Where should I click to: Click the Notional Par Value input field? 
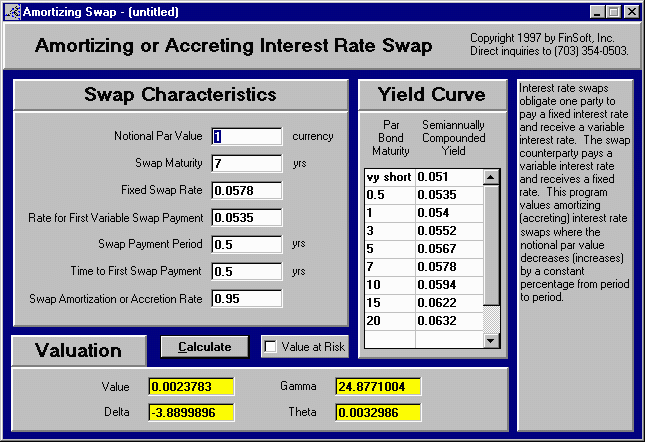[247, 136]
